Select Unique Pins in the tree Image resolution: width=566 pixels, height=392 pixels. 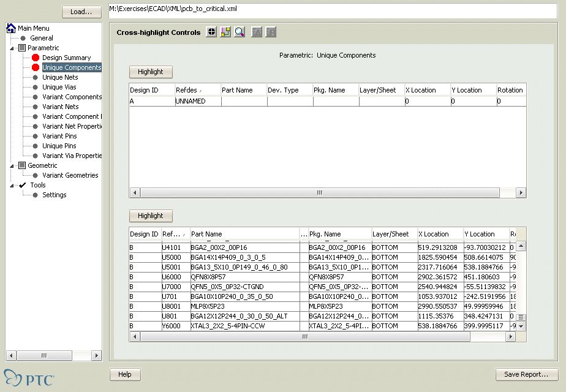click(59, 146)
